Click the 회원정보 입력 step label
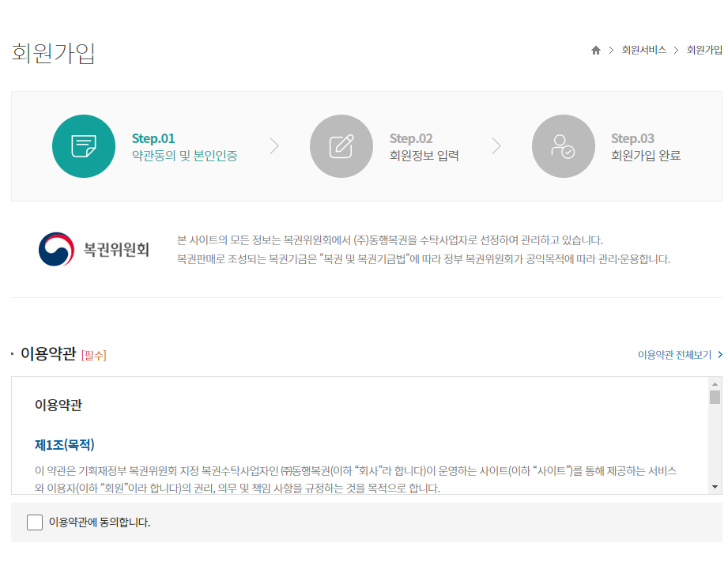Image resolution: width=728 pixels, height=562 pixels. pos(424,155)
